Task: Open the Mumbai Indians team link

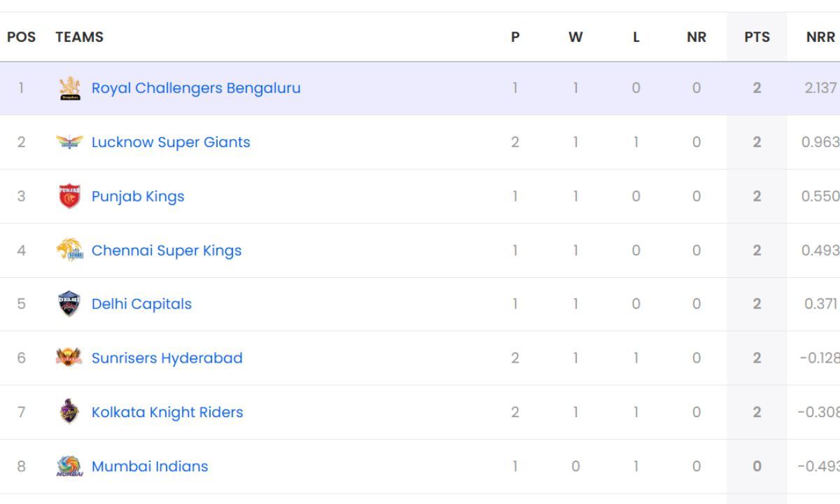Action: [x=150, y=466]
